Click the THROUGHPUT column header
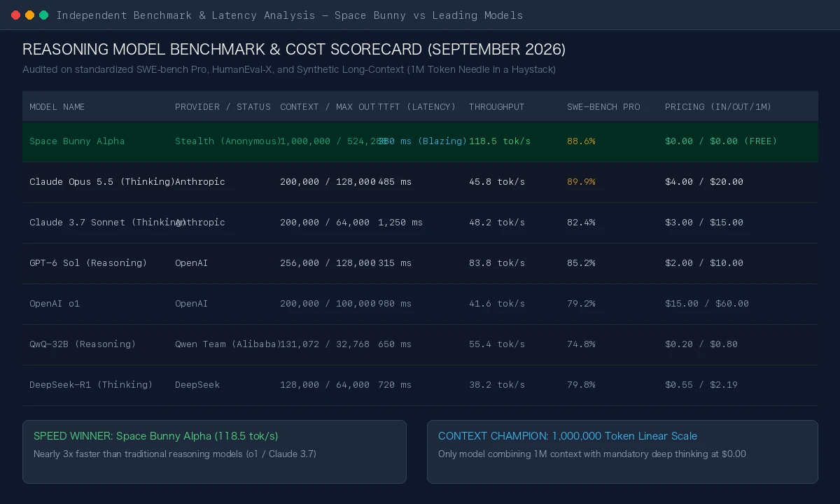Image resolution: width=840 pixels, height=504 pixels. tap(496, 107)
